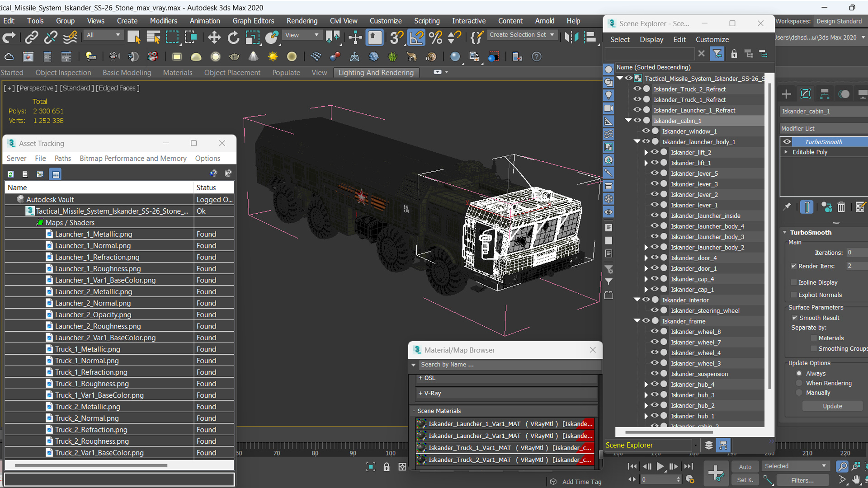Click the Mirror tool icon
This screenshot has height=488, width=868.
click(x=571, y=38)
